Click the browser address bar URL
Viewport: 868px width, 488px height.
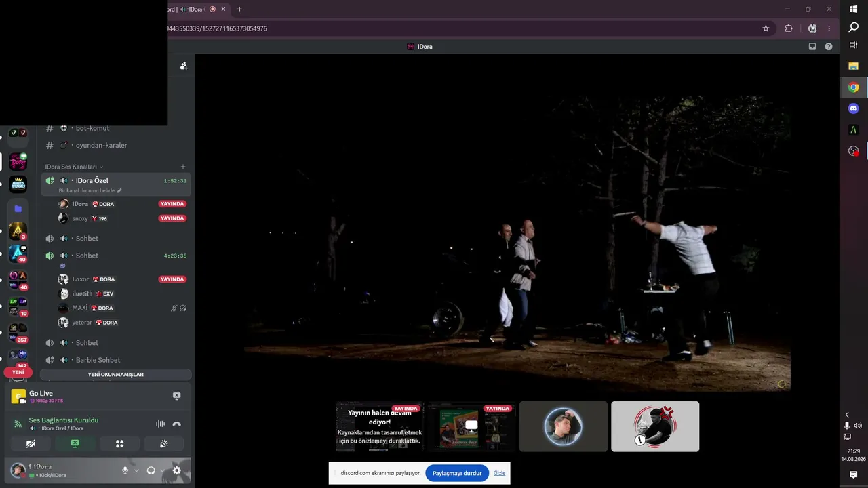pos(217,28)
